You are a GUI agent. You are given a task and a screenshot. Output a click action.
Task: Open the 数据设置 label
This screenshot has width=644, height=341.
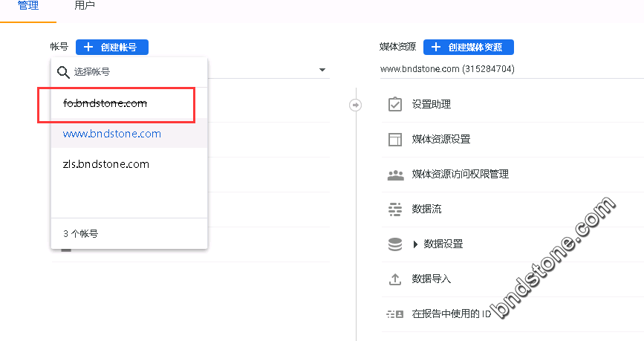443,244
